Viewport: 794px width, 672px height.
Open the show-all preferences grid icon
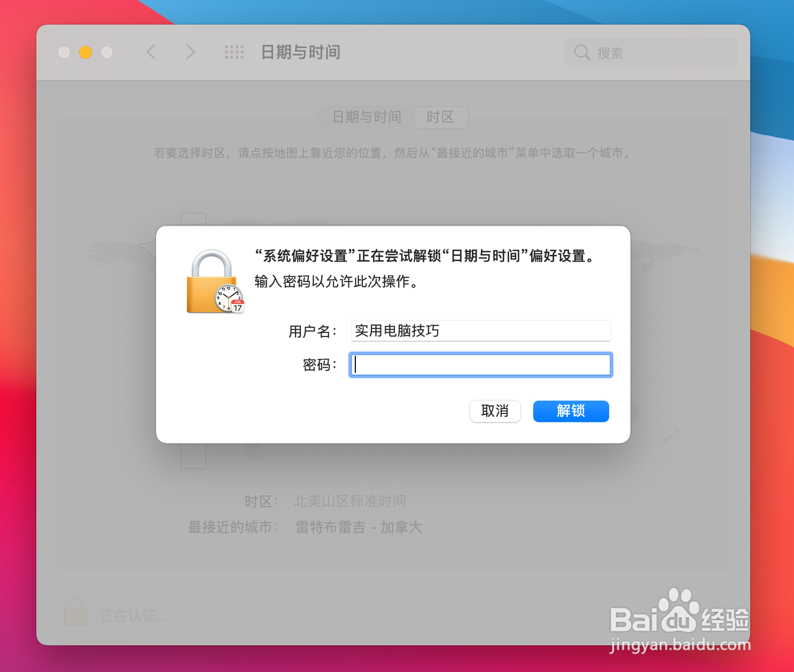pos(234,52)
